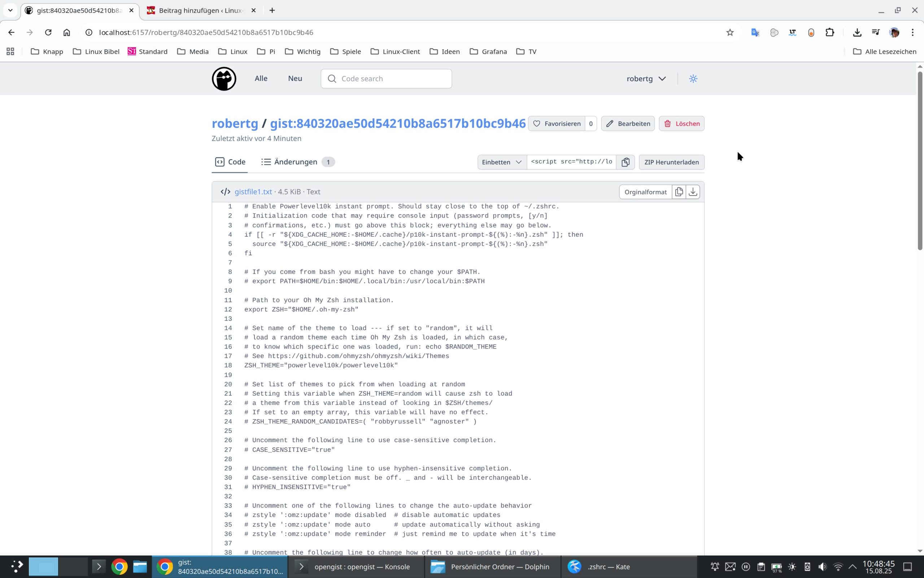Close the Beitrag hinzufügen tab
Screen dimensions: 924x578
point(253,10)
